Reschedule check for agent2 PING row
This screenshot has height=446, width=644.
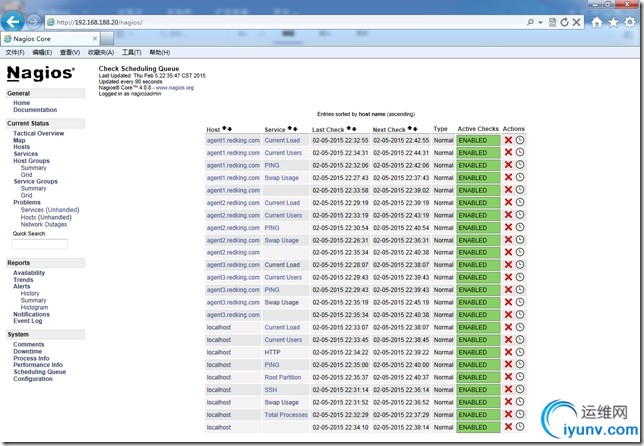pyautogui.click(x=520, y=227)
